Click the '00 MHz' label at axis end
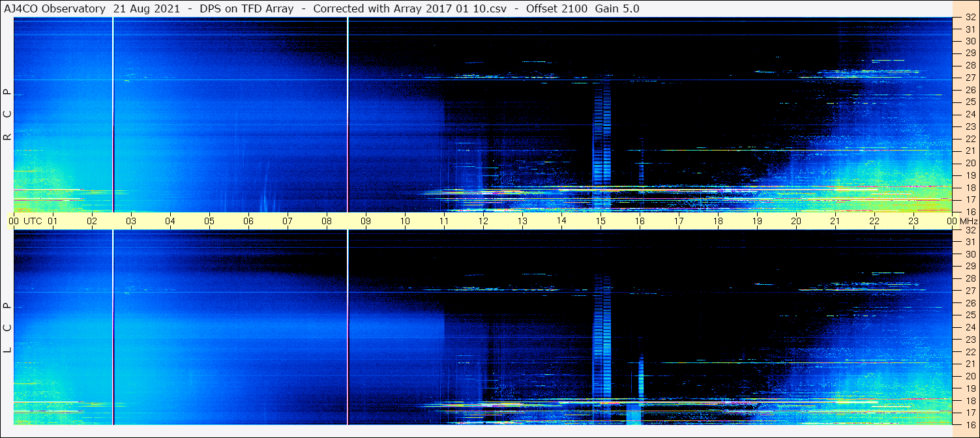980x438 pixels. tap(961, 221)
